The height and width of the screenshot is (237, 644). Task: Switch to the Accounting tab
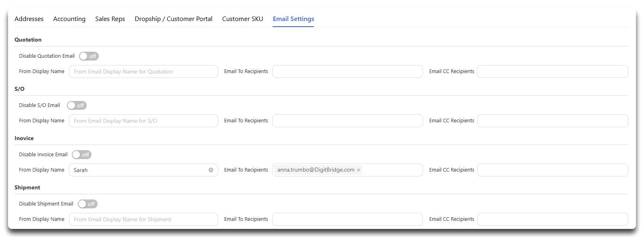coord(69,19)
